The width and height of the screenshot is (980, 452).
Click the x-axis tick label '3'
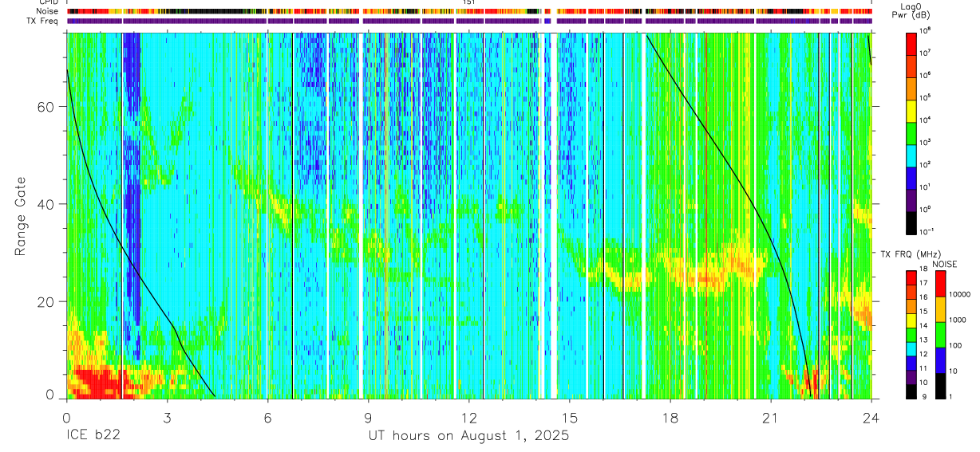pyautogui.click(x=167, y=417)
